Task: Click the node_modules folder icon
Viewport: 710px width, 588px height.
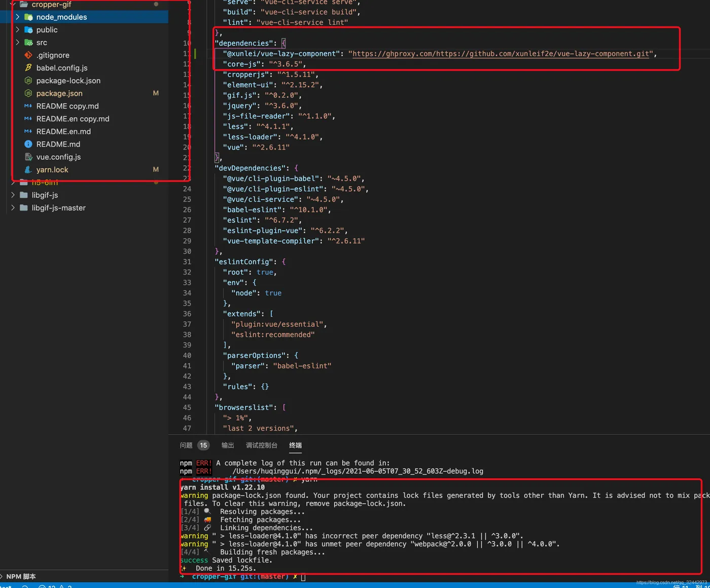Action: (x=28, y=17)
